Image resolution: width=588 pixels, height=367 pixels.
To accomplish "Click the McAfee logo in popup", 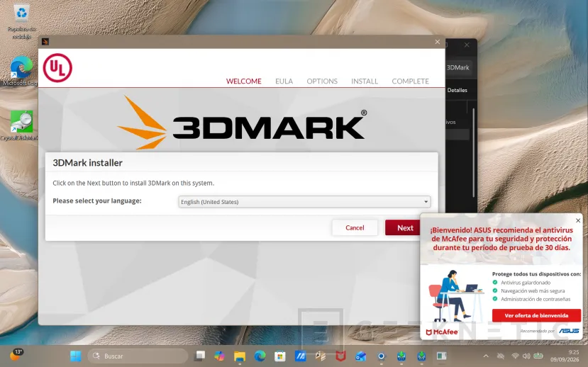I will click(x=442, y=332).
